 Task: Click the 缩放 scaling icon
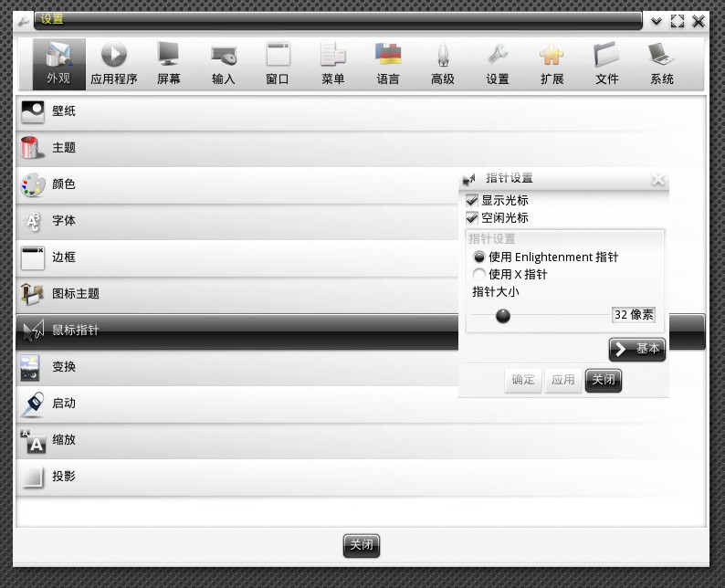33,441
